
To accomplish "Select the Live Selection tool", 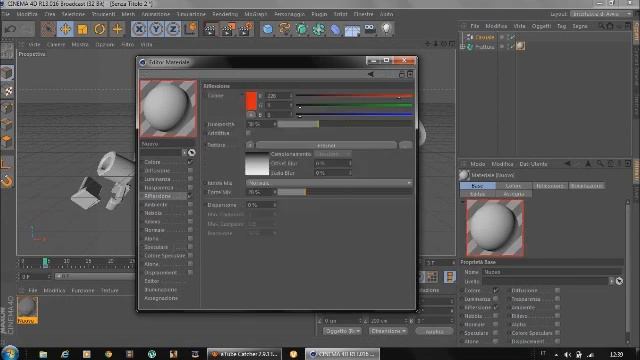I will coord(48,29).
